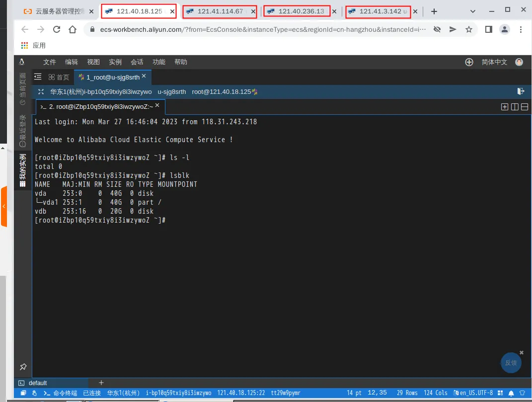Open the 帮助 menu

point(181,62)
